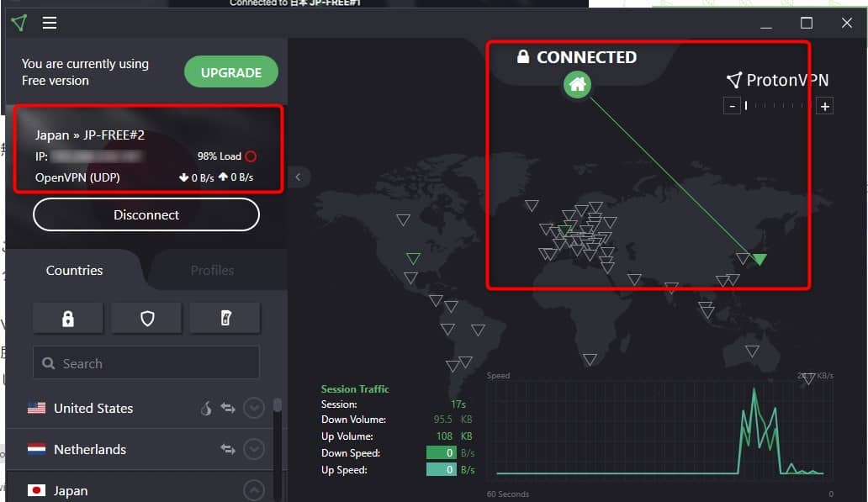Image resolution: width=868 pixels, height=502 pixels.
Task: Click the green UPGRADE button
Action: 230,72
